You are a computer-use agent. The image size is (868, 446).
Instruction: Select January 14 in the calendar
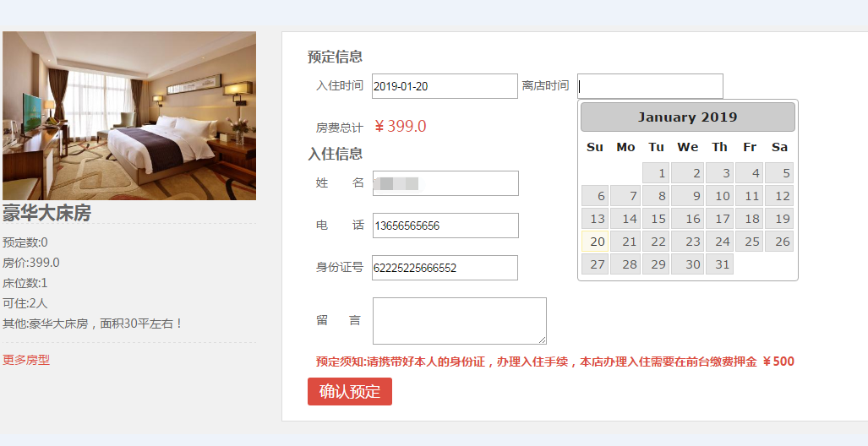pos(625,219)
